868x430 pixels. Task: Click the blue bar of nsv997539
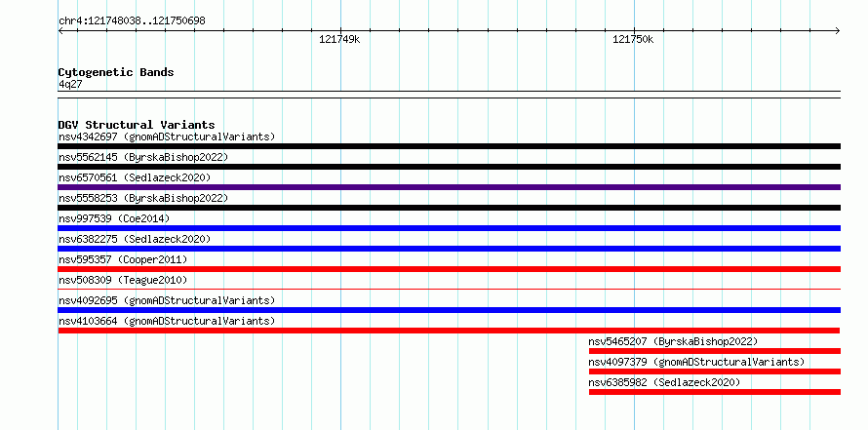pos(449,228)
